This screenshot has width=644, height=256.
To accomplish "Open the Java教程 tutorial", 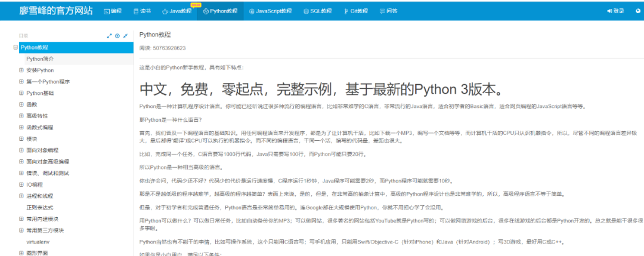I will pyautogui.click(x=177, y=11).
